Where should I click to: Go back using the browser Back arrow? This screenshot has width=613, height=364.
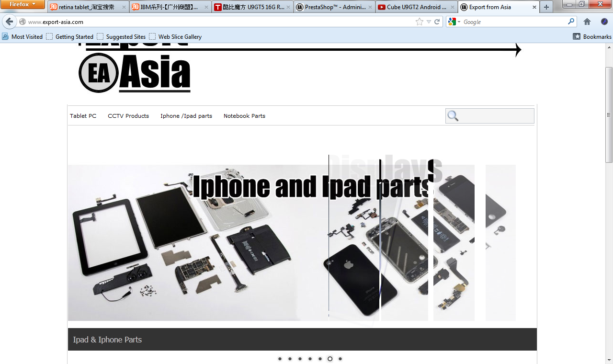click(x=10, y=22)
